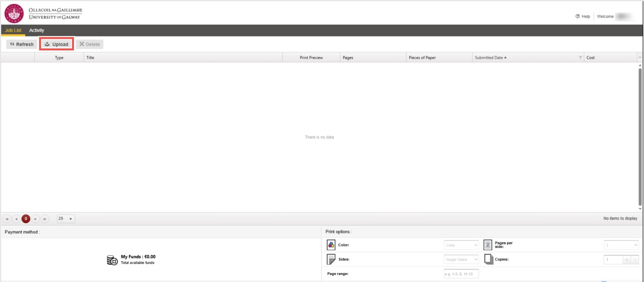Open the Help link
This screenshot has width=644, height=282.
(x=583, y=16)
